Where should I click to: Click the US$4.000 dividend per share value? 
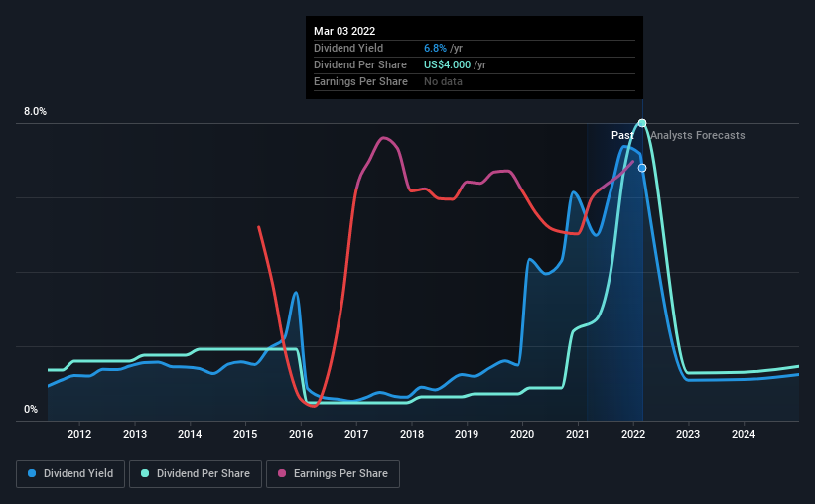447,64
